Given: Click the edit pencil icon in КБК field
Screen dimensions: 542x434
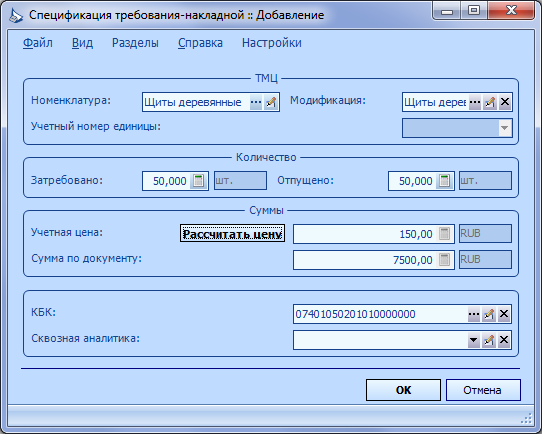Looking at the screenshot, I should [489, 314].
